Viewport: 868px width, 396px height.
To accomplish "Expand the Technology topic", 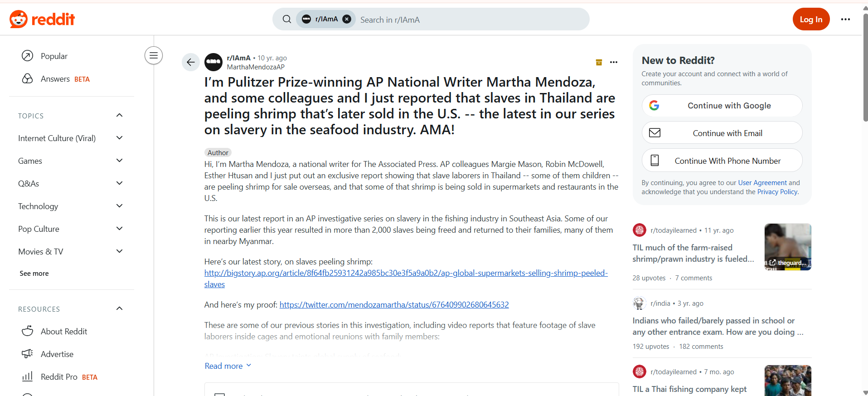I will 120,206.
